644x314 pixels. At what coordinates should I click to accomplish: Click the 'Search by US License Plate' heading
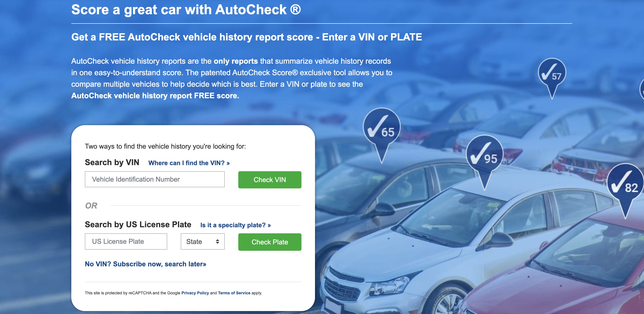[138, 224]
